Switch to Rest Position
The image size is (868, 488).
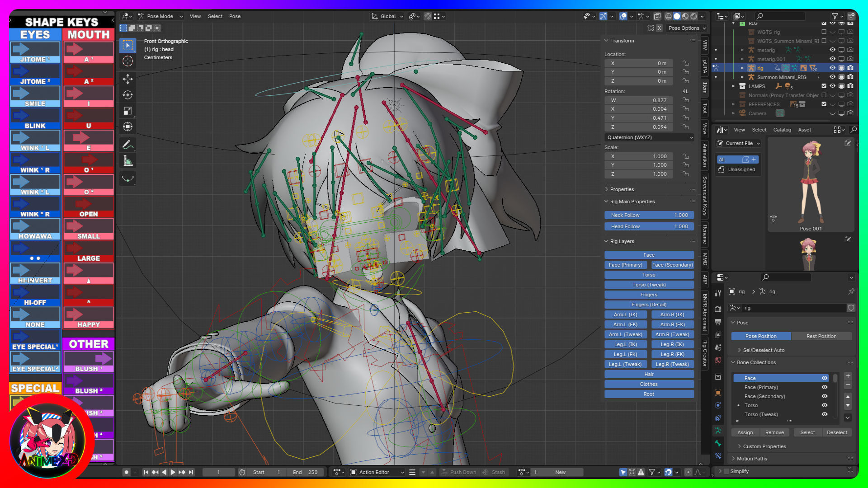point(821,336)
